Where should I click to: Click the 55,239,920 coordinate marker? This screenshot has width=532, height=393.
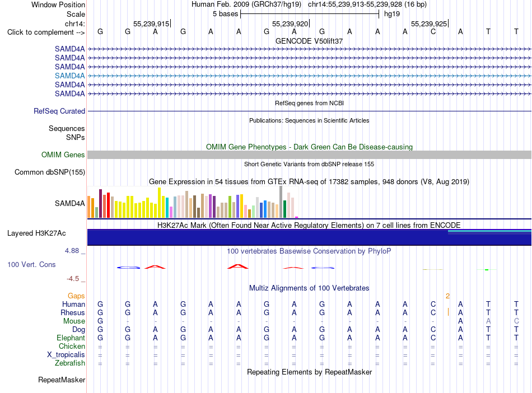290,24
